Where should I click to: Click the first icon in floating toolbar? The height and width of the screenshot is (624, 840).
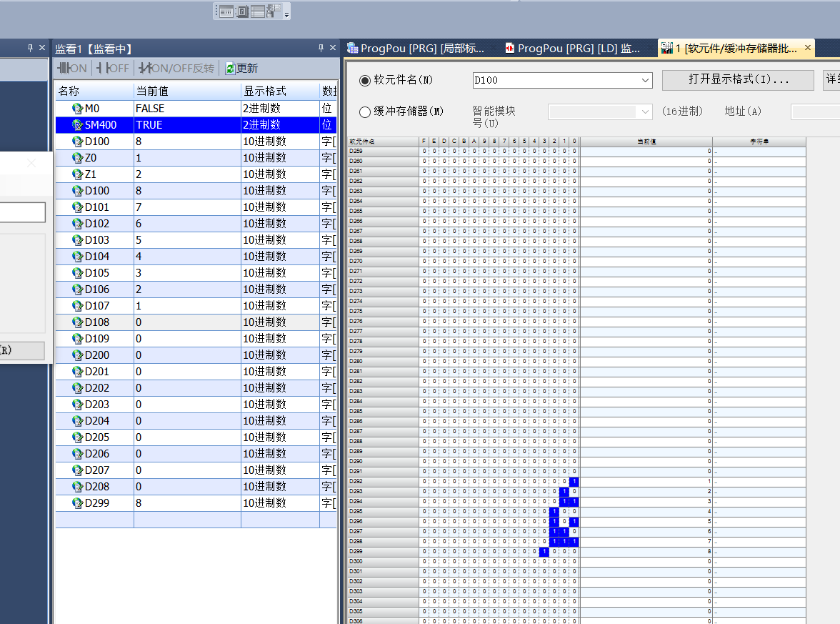point(226,11)
